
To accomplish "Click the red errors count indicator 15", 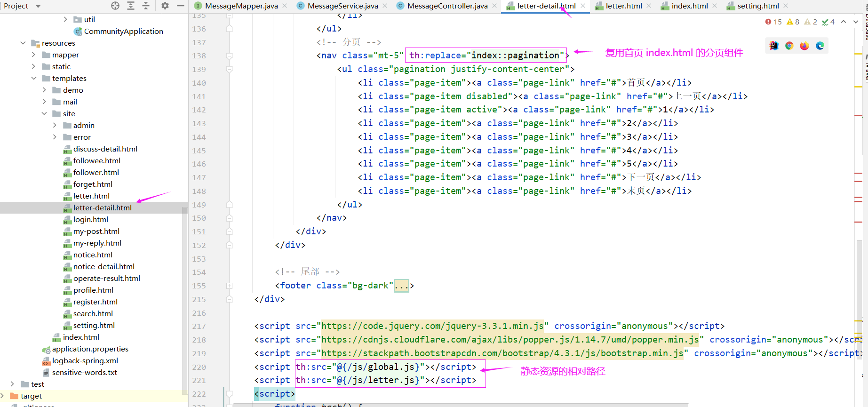I will click(773, 22).
